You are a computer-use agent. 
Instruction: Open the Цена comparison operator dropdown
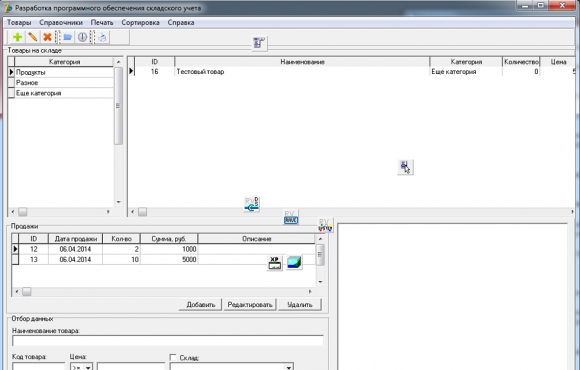click(x=88, y=367)
